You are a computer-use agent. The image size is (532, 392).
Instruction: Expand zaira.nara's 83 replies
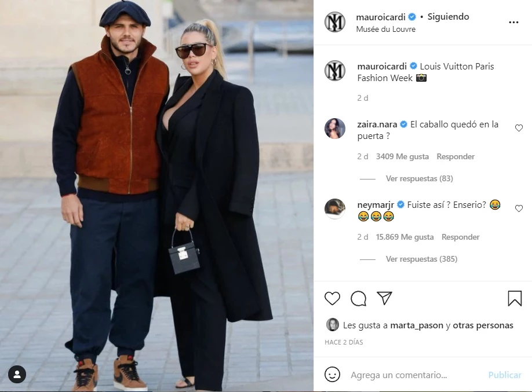point(419,178)
